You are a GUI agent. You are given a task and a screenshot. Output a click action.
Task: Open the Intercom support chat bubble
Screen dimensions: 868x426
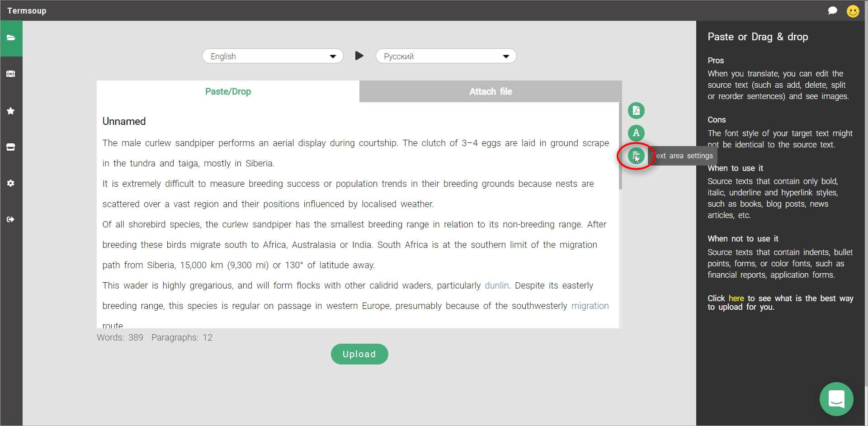pos(836,399)
